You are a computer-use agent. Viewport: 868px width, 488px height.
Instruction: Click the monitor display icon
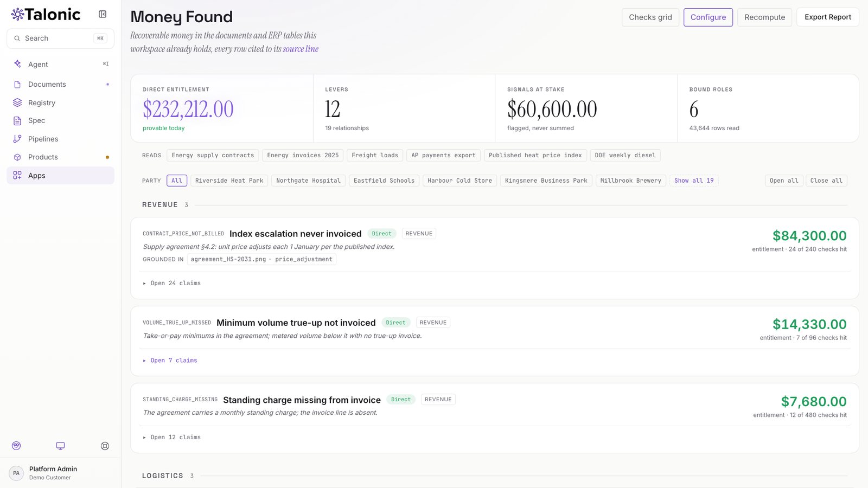pos(60,446)
